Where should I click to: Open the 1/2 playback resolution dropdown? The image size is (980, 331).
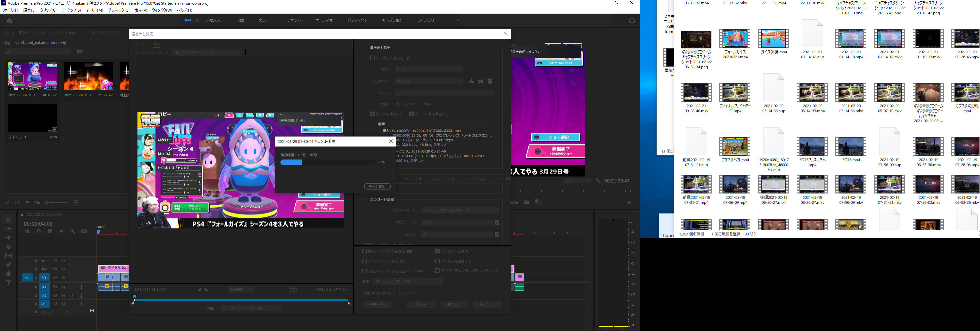[x=577, y=181]
